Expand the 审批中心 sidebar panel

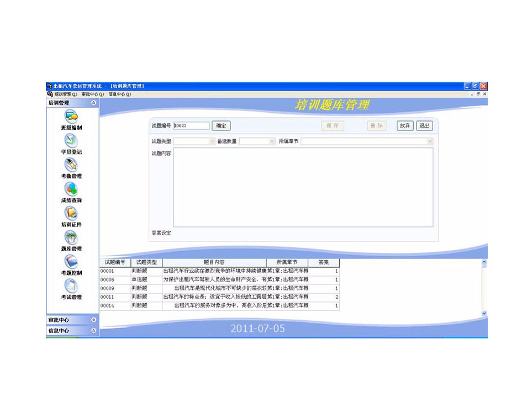[x=93, y=320]
